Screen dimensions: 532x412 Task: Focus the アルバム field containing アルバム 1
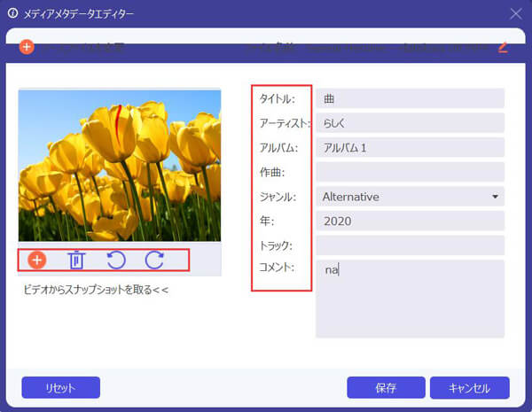[x=410, y=147]
